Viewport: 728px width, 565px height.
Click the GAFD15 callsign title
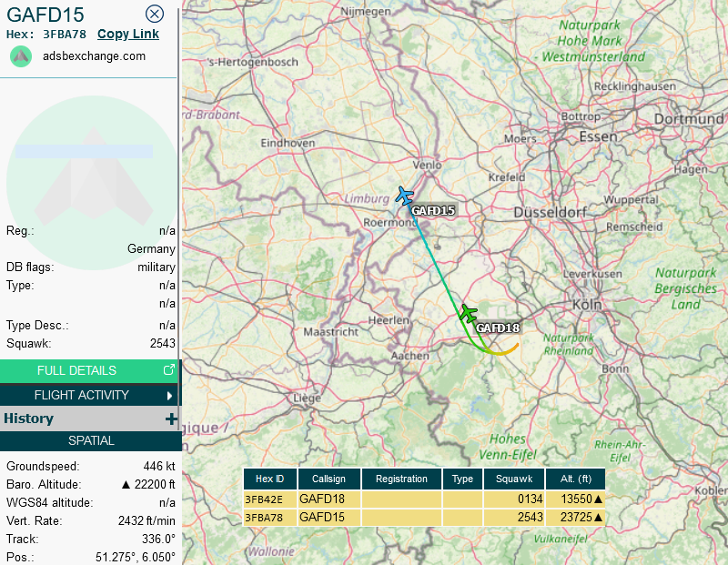tap(45, 15)
